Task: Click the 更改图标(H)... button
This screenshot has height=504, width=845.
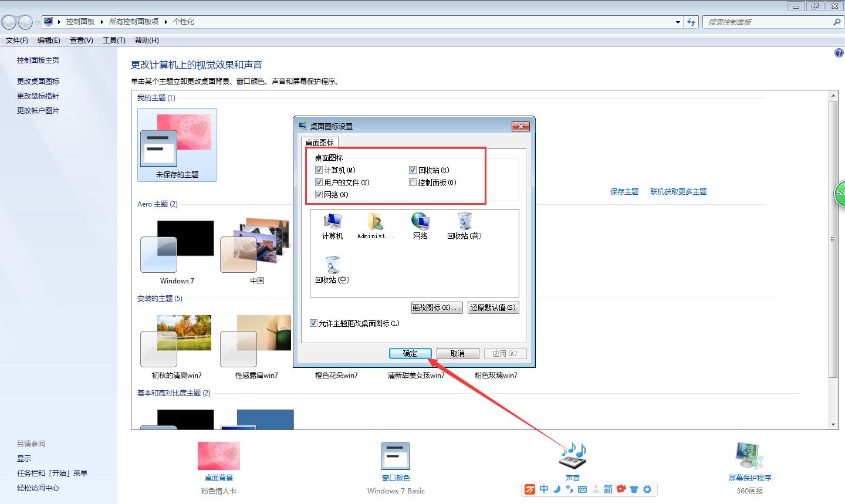Action: point(437,307)
